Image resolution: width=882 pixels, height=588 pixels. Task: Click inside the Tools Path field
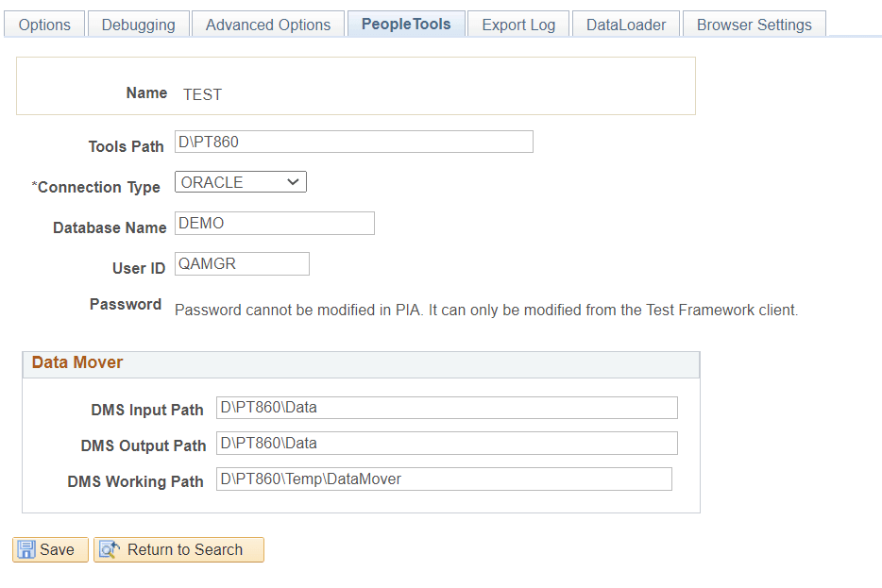[353, 142]
